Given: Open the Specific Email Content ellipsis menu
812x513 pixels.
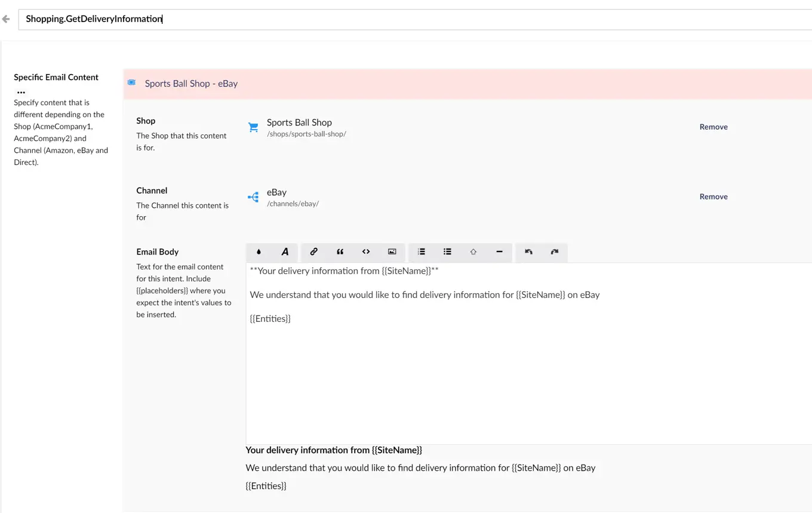Looking at the screenshot, I should [21, 92].
